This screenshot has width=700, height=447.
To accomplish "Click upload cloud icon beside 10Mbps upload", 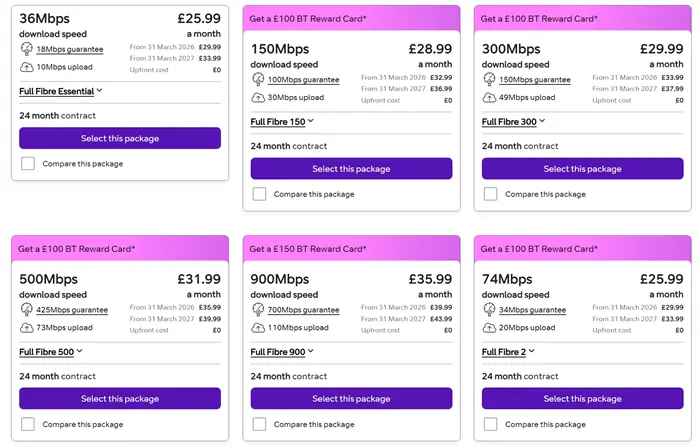I will pyautogui.click(x=26, y=67).
